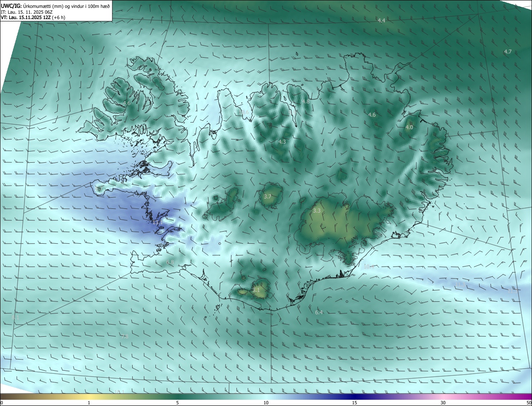This screenshot has height=406, width=532.
Task: Click the UWC/IG Úrkomumætti title line
Action: coord(55,6)
